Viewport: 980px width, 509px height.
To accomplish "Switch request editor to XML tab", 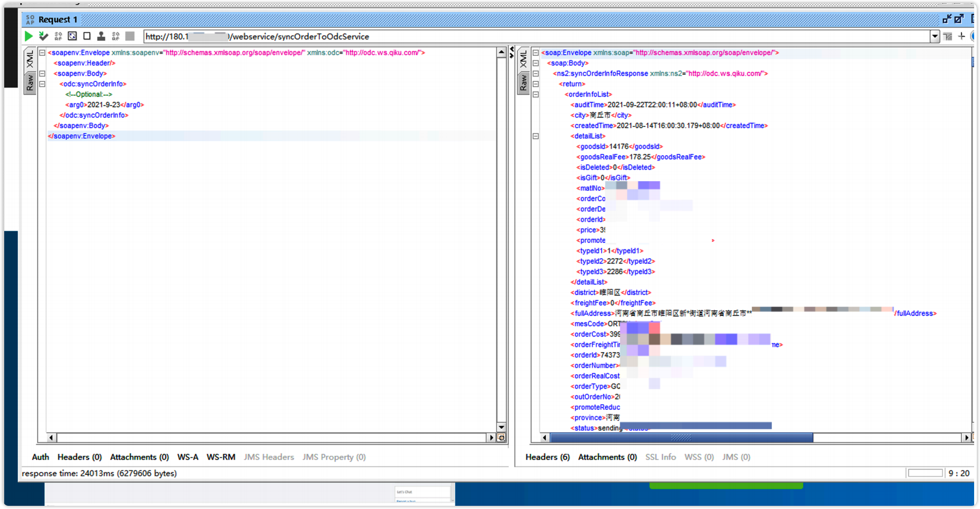I will 30,59.
